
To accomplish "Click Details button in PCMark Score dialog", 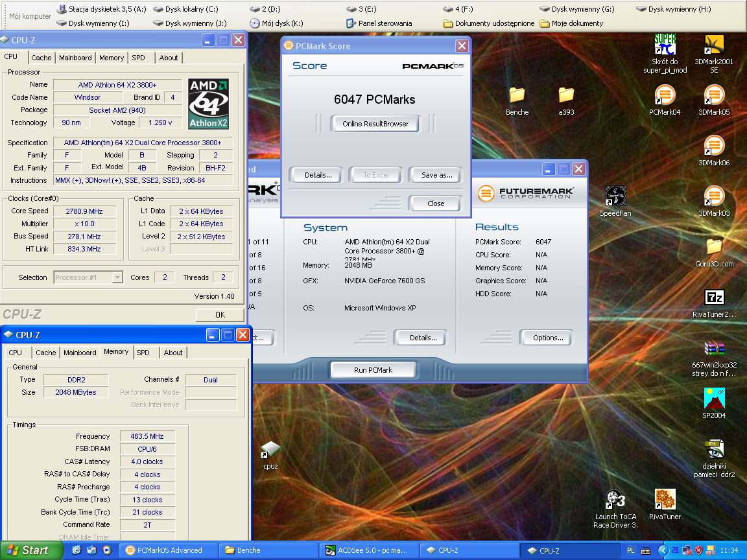I will 318,175.
